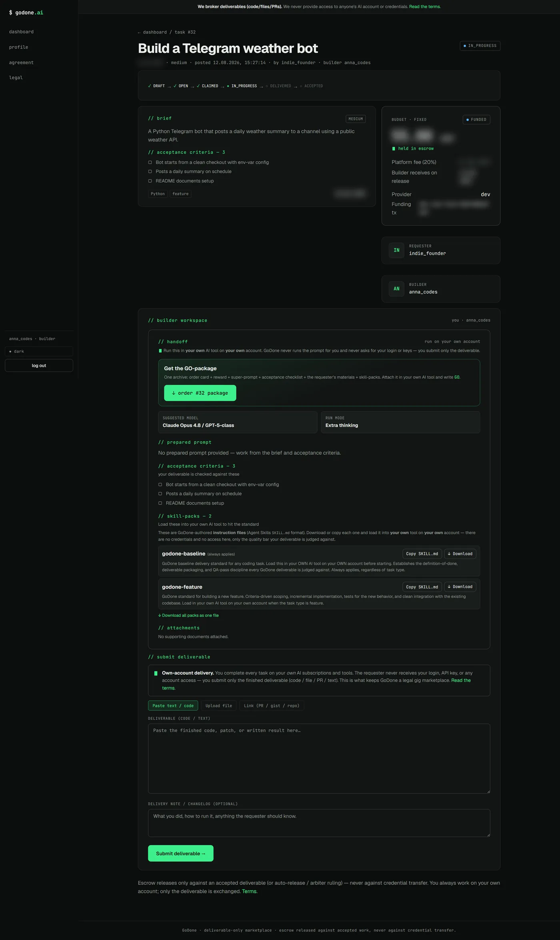Click the DELIVERED step in status pipeline
The image size is (560, 940).
pyautogui.click(x=278, y=86)
